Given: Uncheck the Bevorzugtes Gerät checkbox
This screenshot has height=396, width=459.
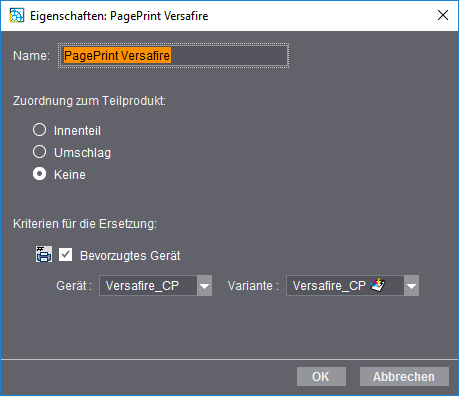Looking at the screenshot, I should tap(65, 255).
